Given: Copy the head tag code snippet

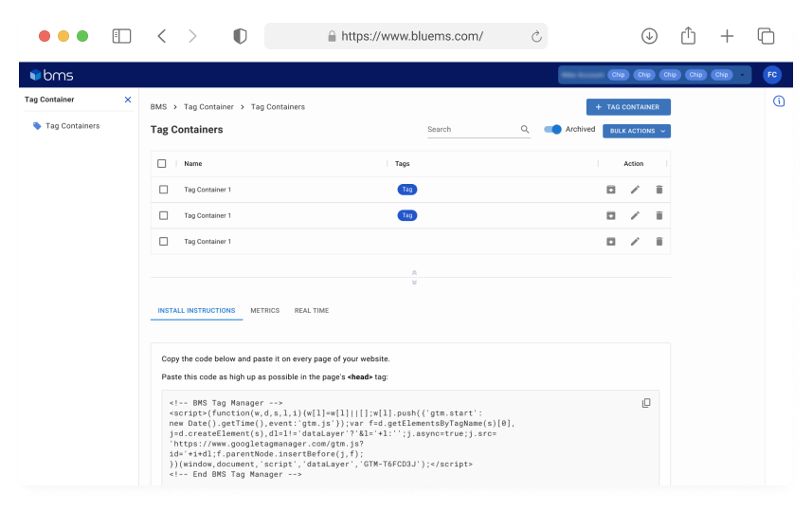Looking at the screenshot, I should 646,403.
